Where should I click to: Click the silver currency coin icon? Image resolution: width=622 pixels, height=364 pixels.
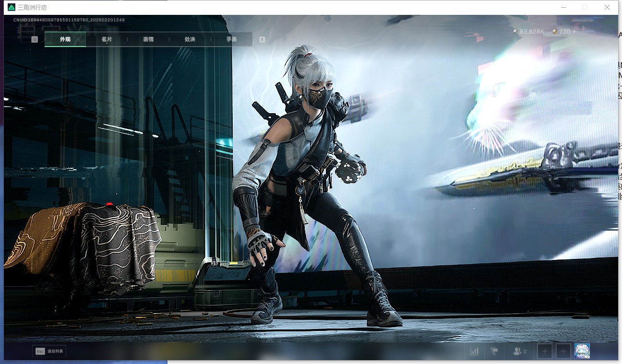[x=515, y=32]
